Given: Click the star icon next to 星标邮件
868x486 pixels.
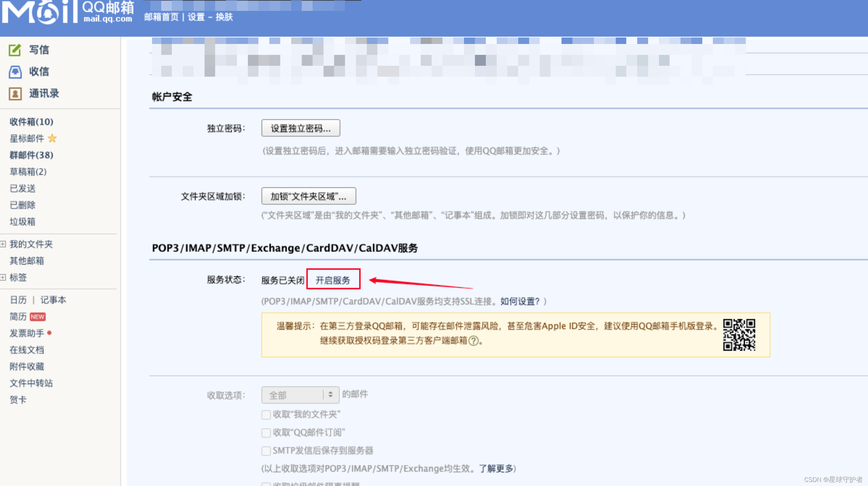Looking at the screenshot, I should coord(52,138).
